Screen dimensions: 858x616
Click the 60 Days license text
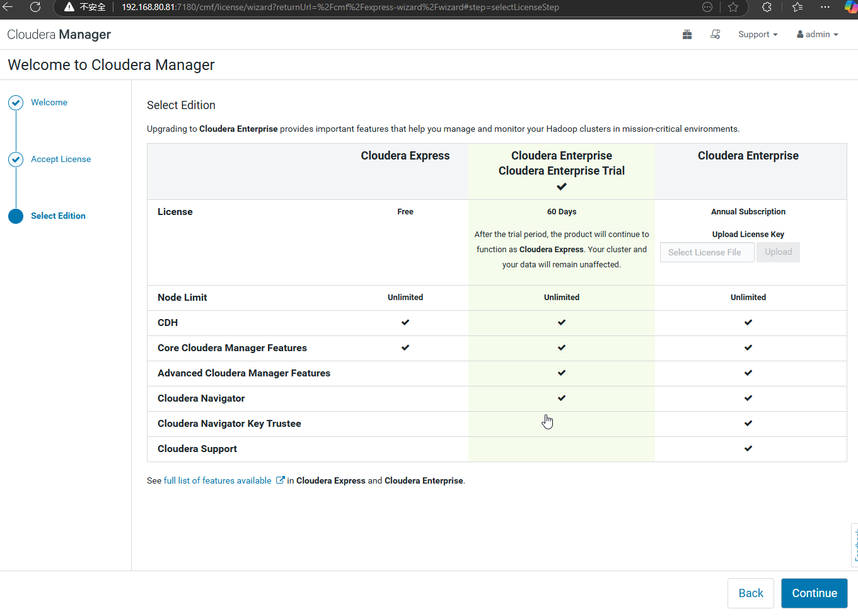562,212
